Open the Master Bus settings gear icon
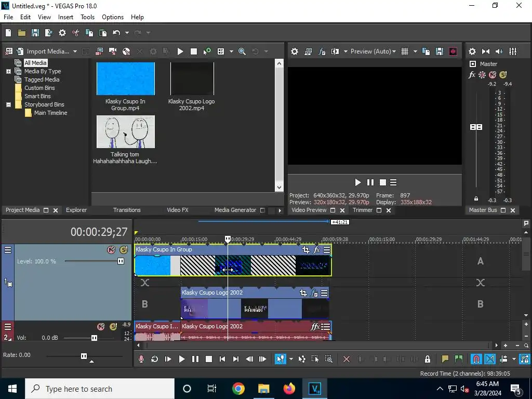532x399 pixels. tap(472, 51)
